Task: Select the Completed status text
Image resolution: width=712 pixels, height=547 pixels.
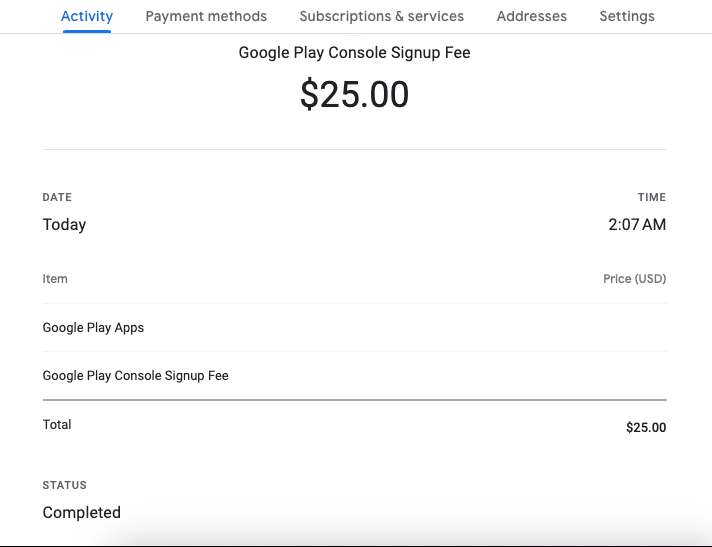Action: click(x=81, y=513)
